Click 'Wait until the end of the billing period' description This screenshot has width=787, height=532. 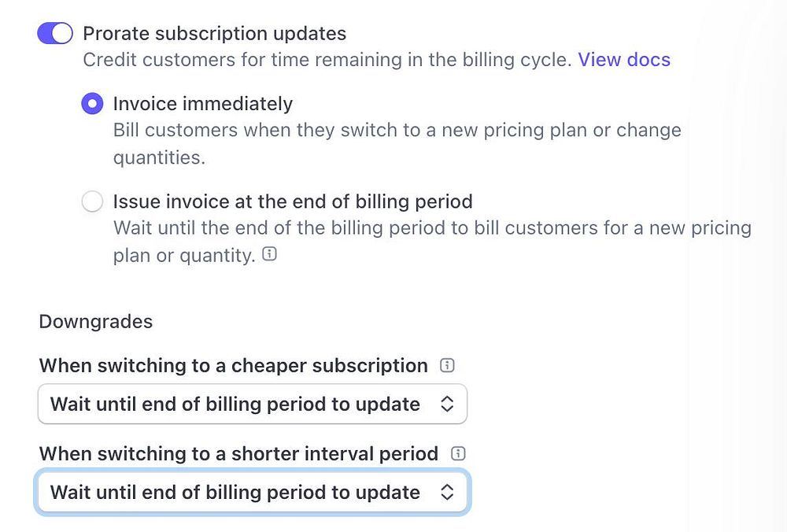click(x=431, y=228)
